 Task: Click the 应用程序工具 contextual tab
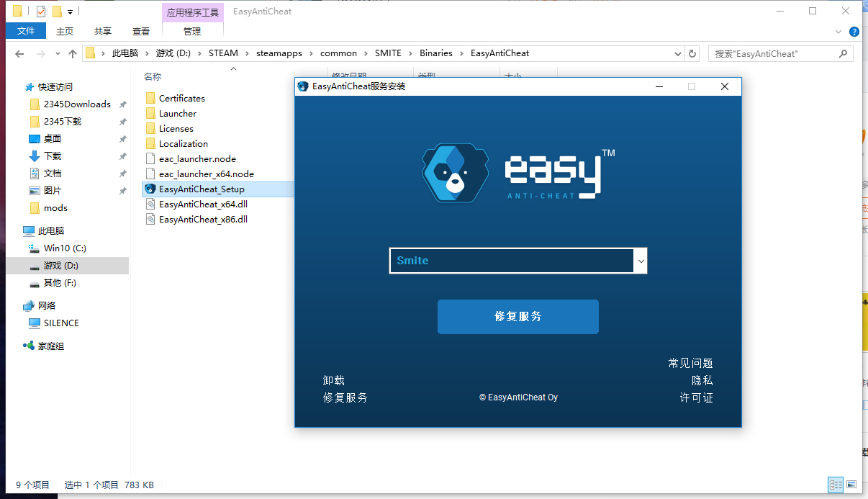(192, 12)
